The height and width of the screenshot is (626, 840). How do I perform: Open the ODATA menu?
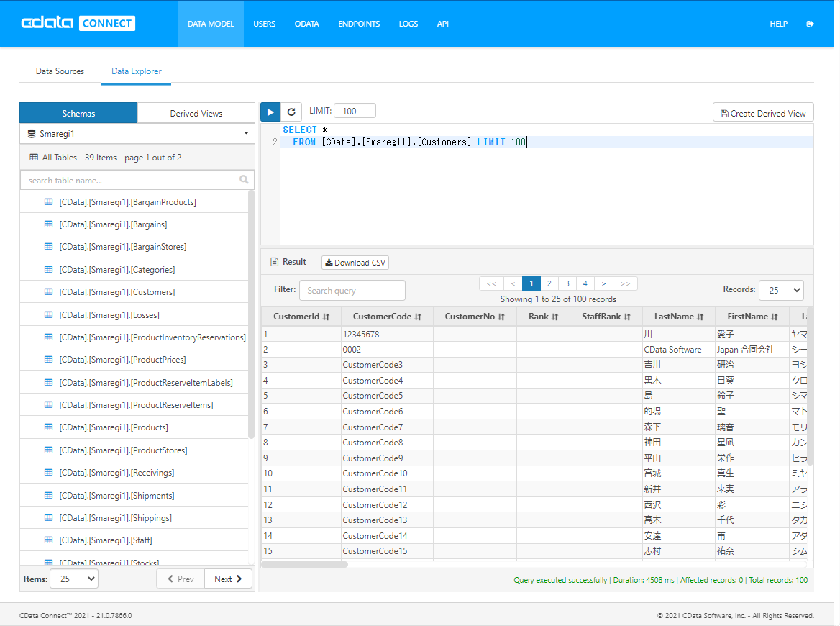pyautogui.click(x=307, y=24)
